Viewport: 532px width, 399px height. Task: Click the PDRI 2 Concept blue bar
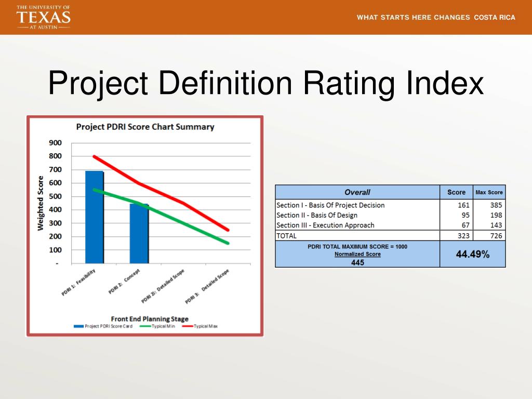point(139,233)
